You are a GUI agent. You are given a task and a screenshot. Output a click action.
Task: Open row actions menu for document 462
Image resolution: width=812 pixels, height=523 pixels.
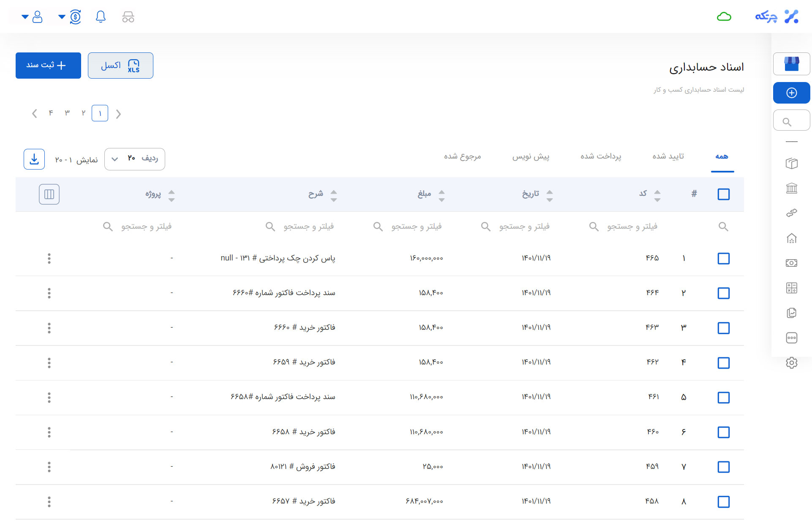pos(49,363)
